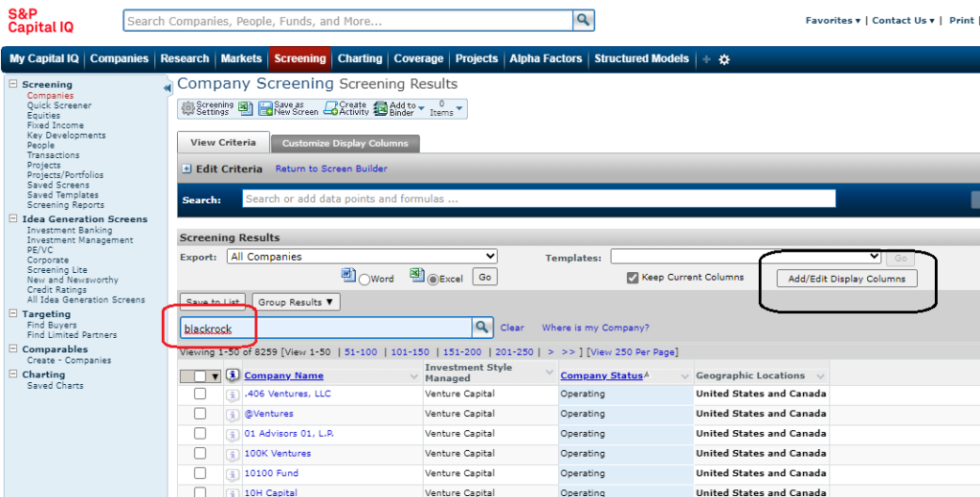Click info icon next to .406 Ventures, LLC
Image resolution: width=980 pixels, height=497 pixels.
[x=232, y=395]
